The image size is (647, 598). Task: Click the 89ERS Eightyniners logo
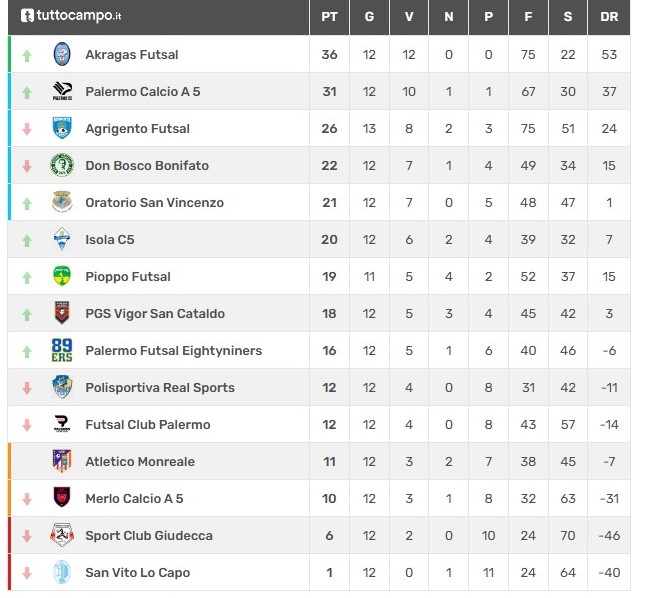click(x=62, y=350)
